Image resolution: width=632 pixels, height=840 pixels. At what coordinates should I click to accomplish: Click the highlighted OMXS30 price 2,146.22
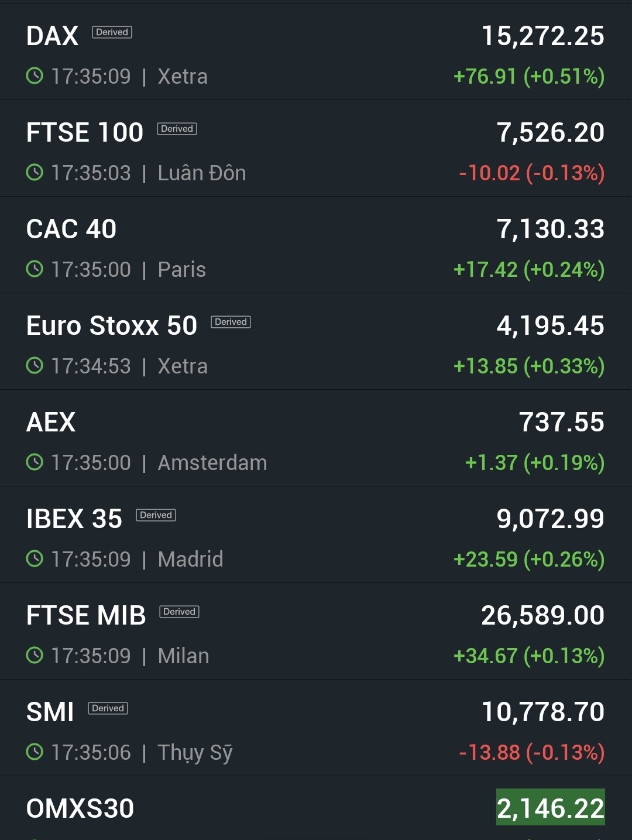tap(550, 808)
